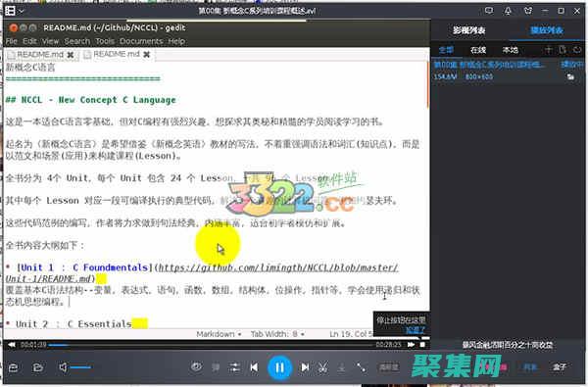Select the 全部 playlist filter
588x387 pixels.
pyautogui.click(x=446, y=50)
